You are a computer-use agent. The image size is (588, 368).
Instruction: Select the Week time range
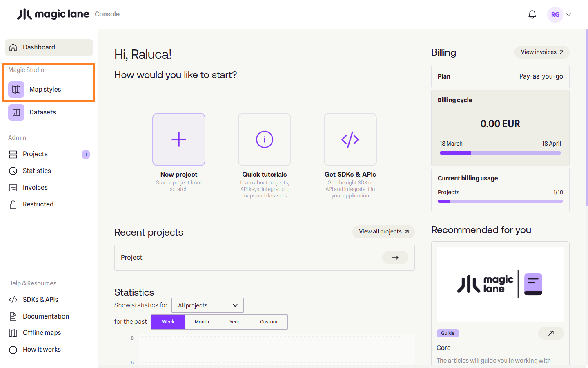click(168, 322)
